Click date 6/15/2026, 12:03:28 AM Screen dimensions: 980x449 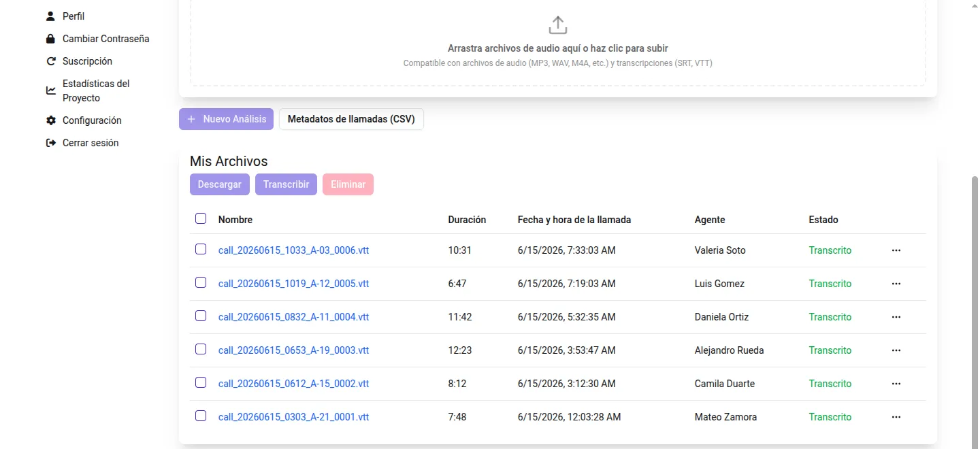click(x=570, y=417)
